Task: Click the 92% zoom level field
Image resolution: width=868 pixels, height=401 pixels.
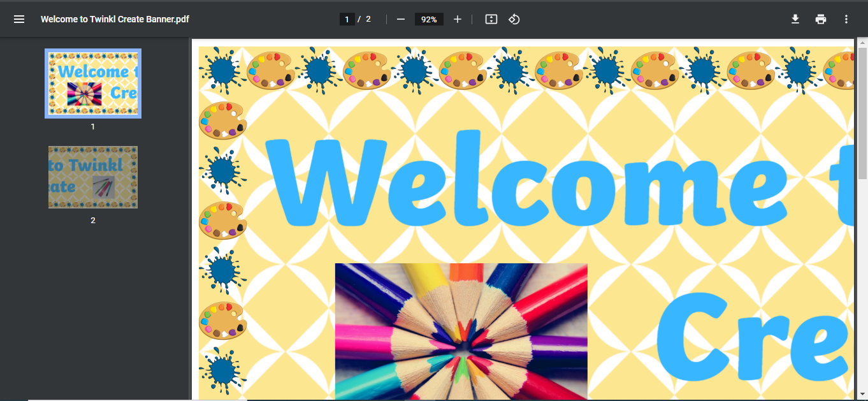Action: tap(429, 19)
